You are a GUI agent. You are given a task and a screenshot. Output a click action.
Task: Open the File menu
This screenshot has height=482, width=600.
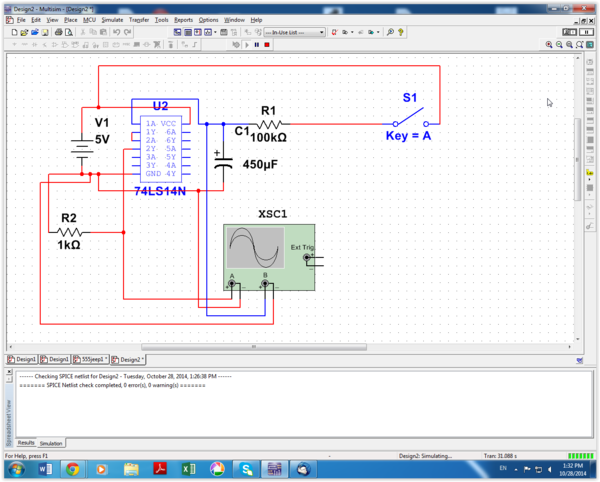click(21, 20)
